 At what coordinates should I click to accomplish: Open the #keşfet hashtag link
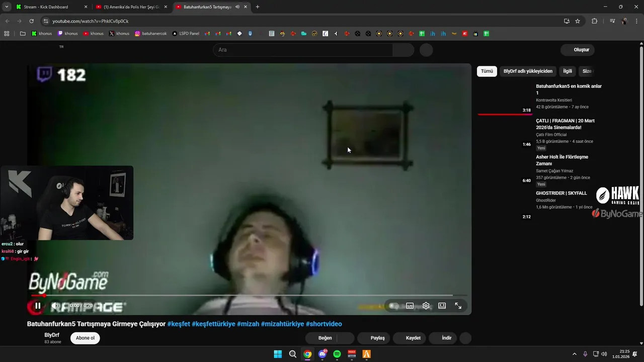(179, 324)
